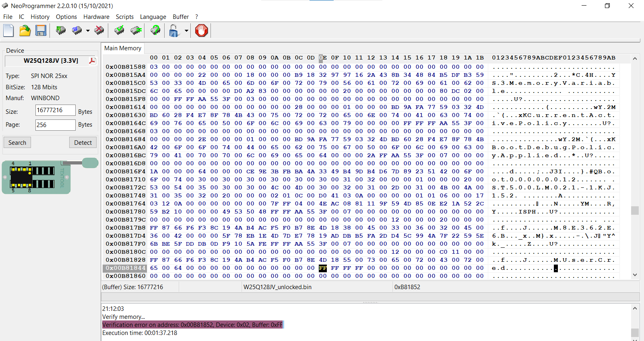
Task: Click the device name W25Q128JV [3.3V]
Action: tap(51, 61)
